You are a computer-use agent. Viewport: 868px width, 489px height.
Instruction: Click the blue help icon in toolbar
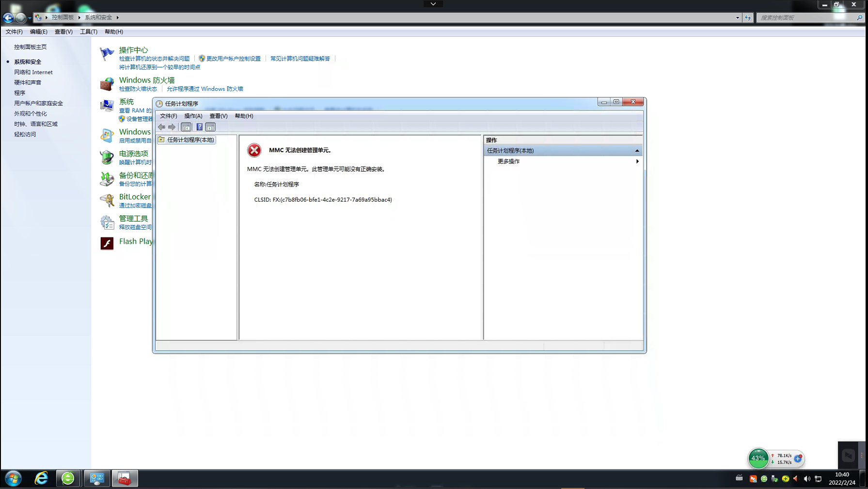[199, 127]
